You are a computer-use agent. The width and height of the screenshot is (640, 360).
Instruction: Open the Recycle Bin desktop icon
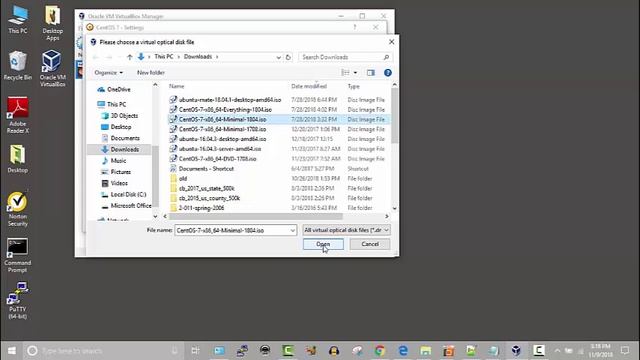18,65
